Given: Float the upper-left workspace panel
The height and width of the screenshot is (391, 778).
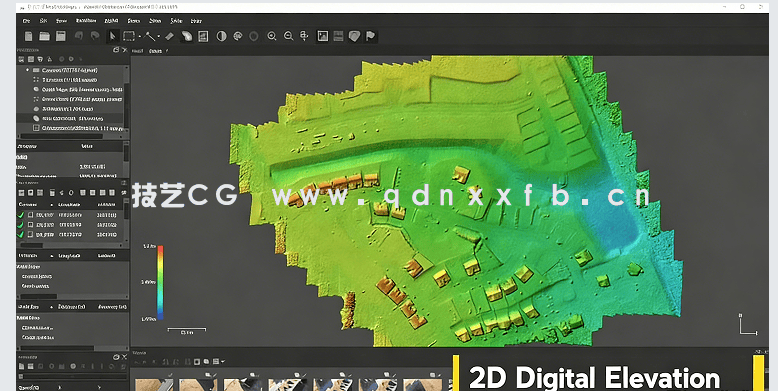Looking at the screenshot, I should point(116,50).
